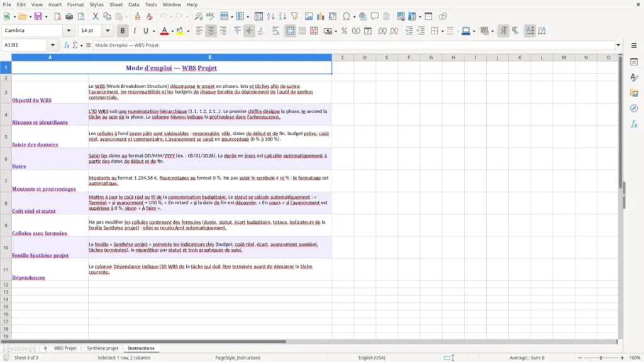Screen dimensions: 644x362
Task: Switch to WBS Projet sheet tab
Action: (65, 348)
